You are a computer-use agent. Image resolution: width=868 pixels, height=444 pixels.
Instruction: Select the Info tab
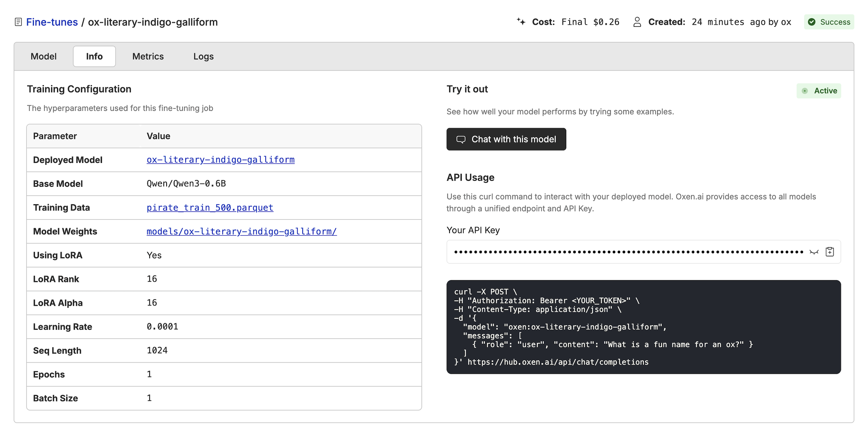click(94, 56)
